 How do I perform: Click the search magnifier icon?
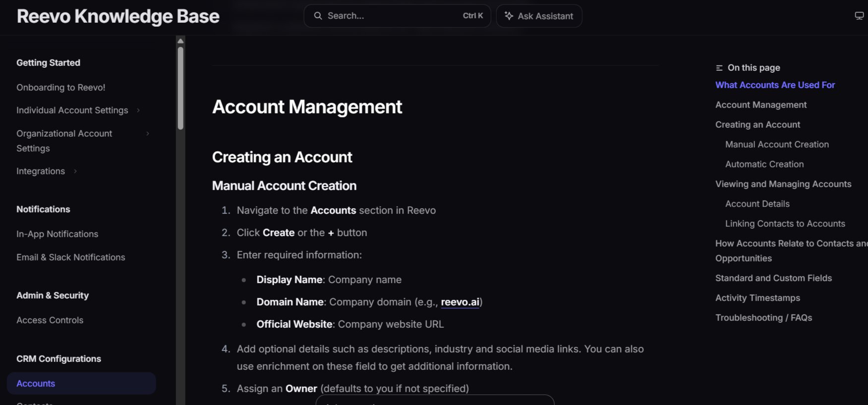[x=318, y=16]
